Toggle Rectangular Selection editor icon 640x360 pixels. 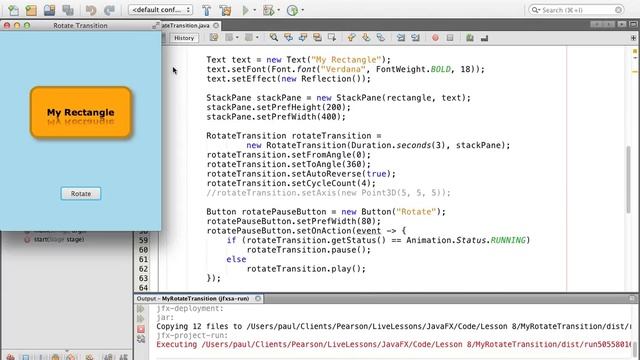pos(332,38)
